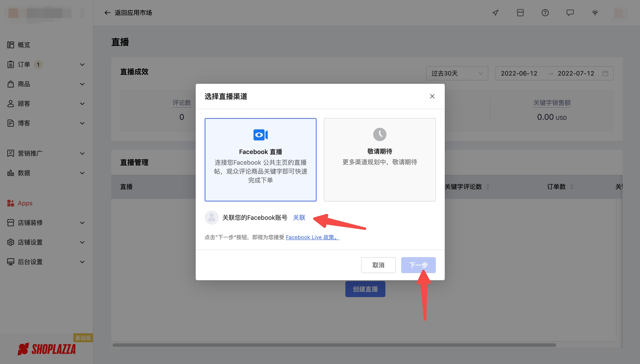Screen dimensions: 640x364
Task: Click the Facebook 直播 camera icon
Action: pyautogui.click(x=260, y=135)
